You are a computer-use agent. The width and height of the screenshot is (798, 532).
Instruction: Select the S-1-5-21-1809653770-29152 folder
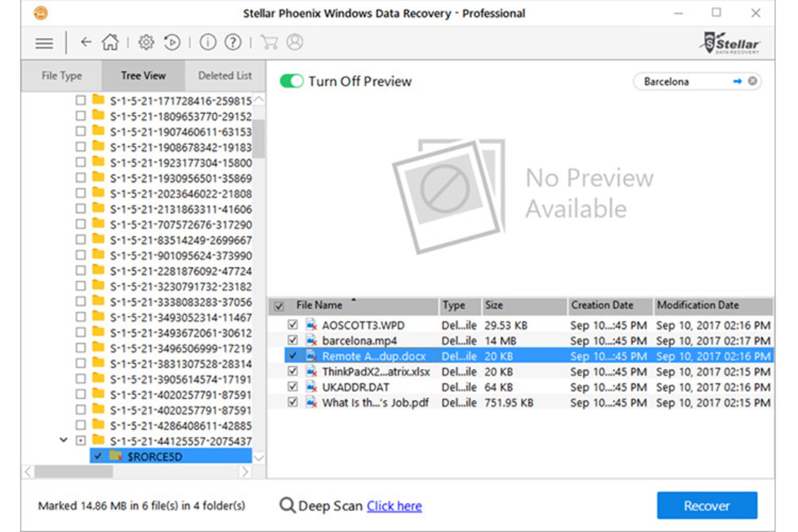(x=181, y=116)
